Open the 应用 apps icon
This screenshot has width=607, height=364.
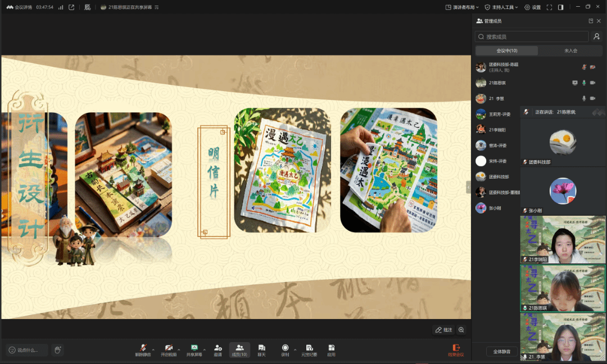coord(332,348)
